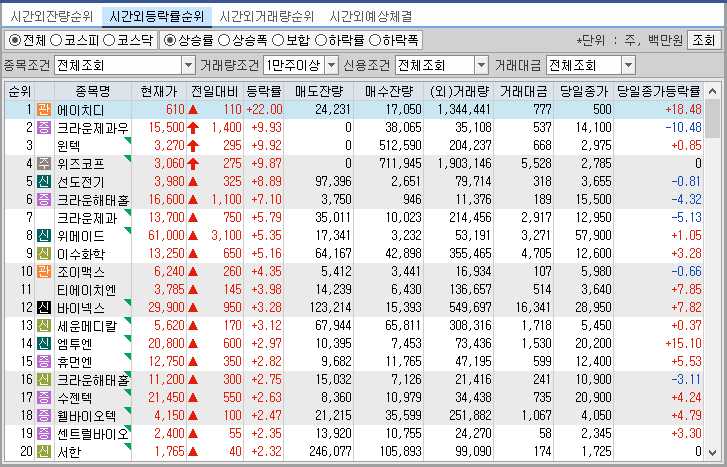Viewport: 727px width, 467px height.
Task: Sort by 현재가 column header
Action: pos(159,92)
